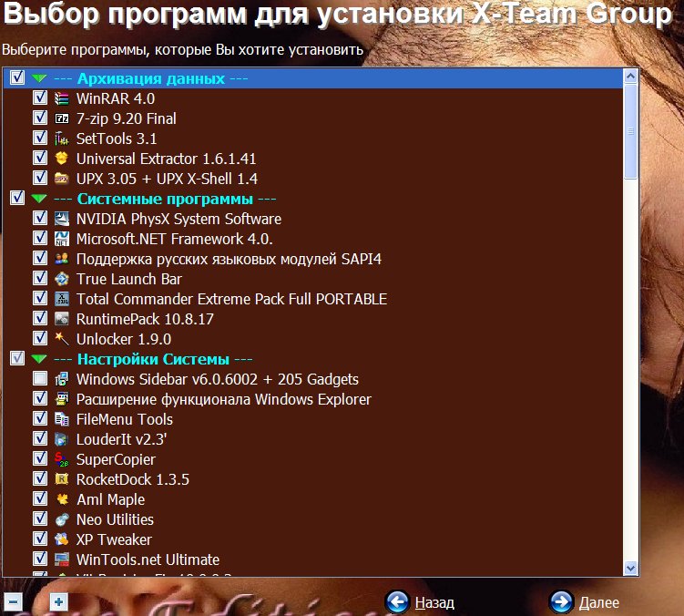Screen dimensions: 684x616
Task: Click the plus expand-all icon
Action: coord(58,602)
